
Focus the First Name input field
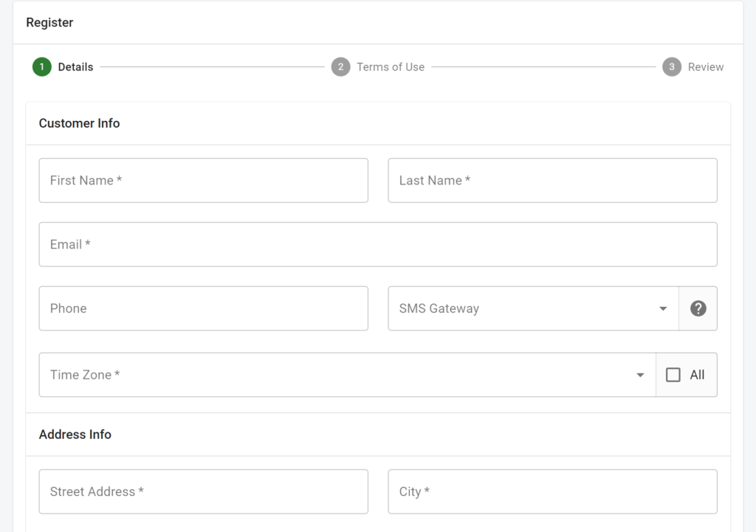coord(203,180)
